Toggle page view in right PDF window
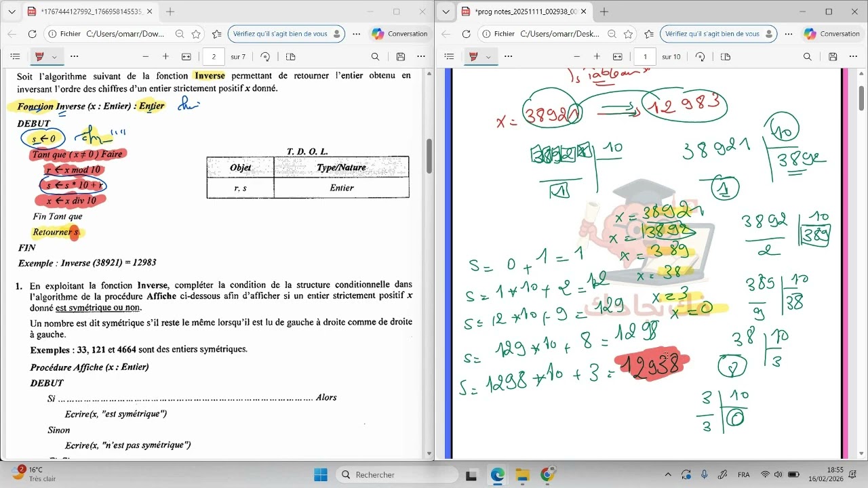This screenshot has height=488, width=868. point(726,57)
